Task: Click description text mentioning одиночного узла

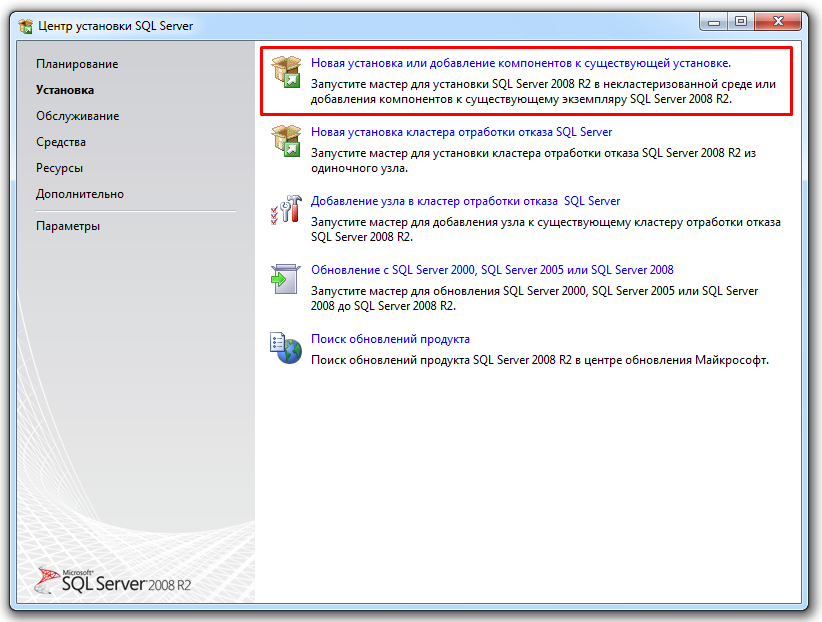Action: [533, 160]
